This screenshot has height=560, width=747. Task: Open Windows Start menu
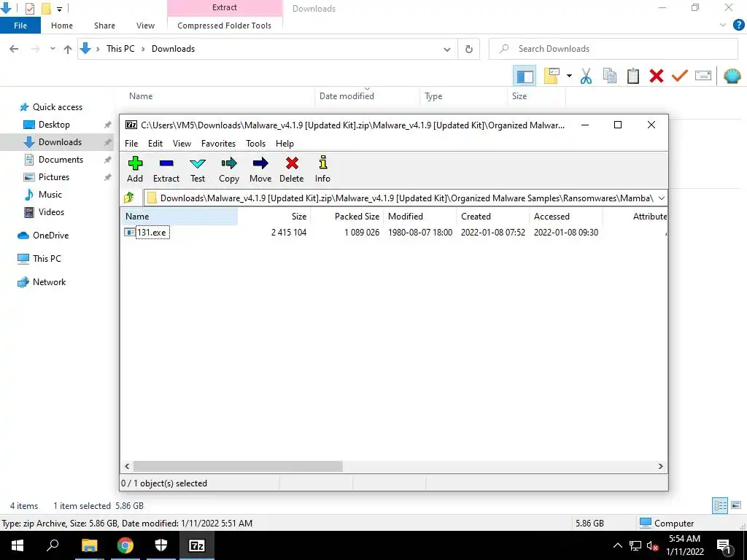coord(18,545)
